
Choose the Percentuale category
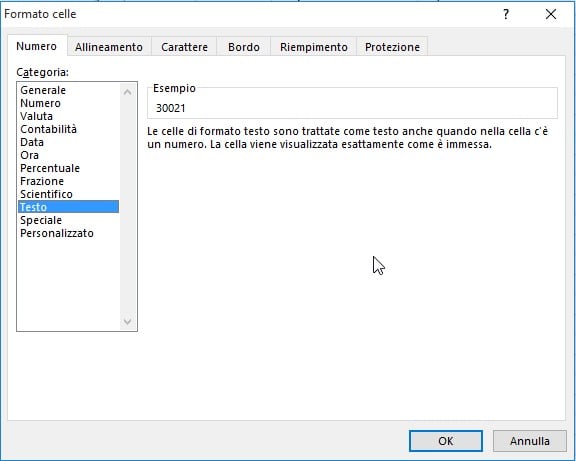(x=50, y=168)
